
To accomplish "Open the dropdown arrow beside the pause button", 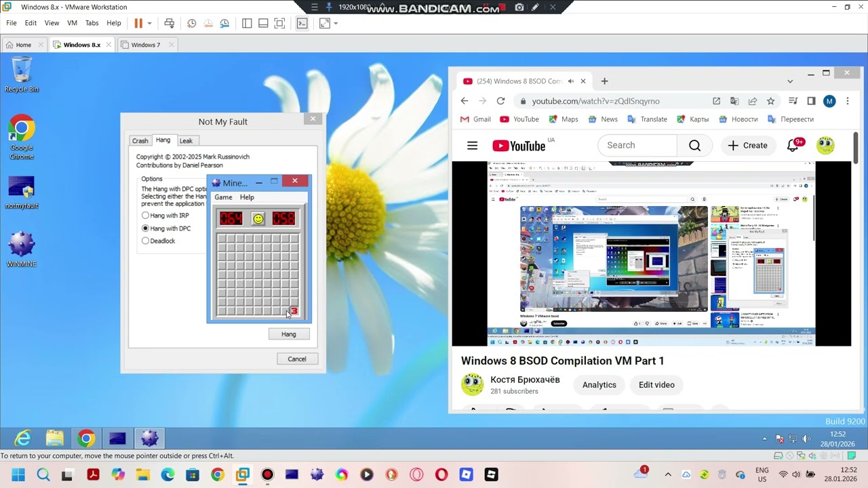I will click(x=149, y=23).
